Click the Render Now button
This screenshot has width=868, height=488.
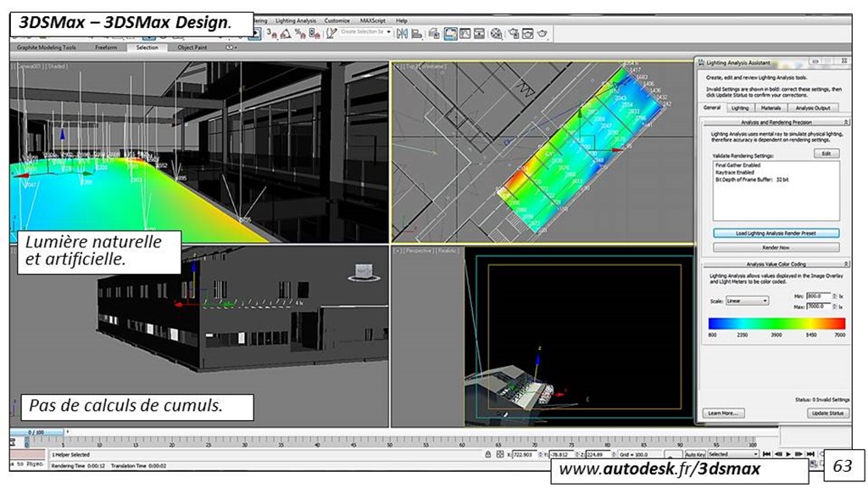point(776,247)
